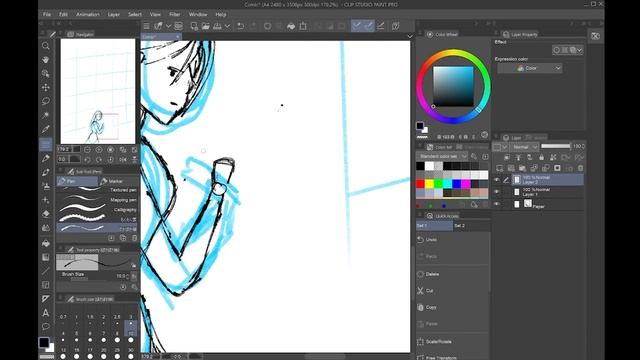The width and height of the screenshot is (640, 360).
Task: Select the Textured pen sub tool
Action: click(x=97, y=190)
